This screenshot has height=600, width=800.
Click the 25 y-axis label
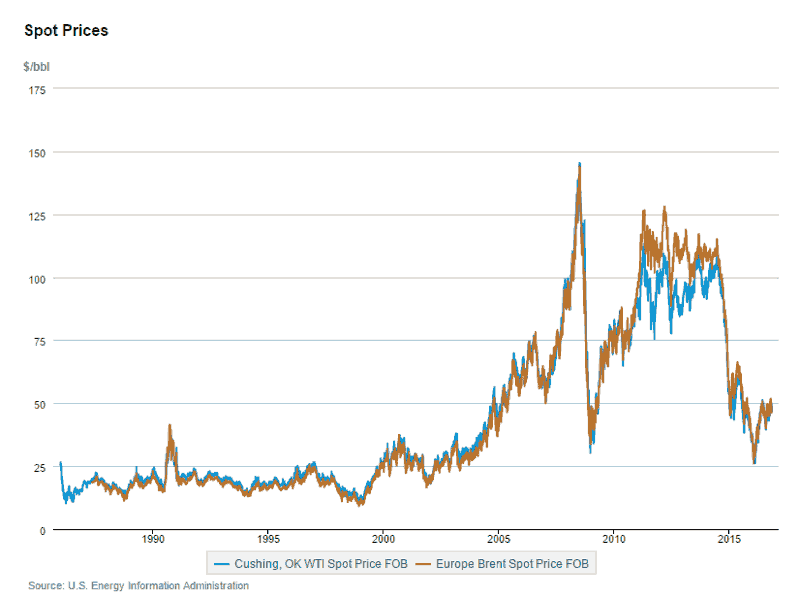pyautogui.click(x=39, y=468)
